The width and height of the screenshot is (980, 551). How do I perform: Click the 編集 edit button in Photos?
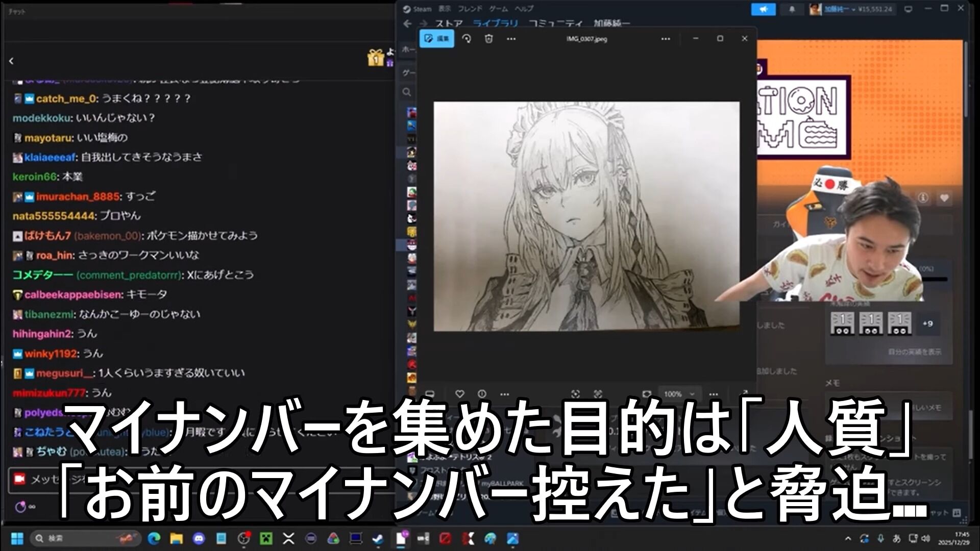coord(436,39)
